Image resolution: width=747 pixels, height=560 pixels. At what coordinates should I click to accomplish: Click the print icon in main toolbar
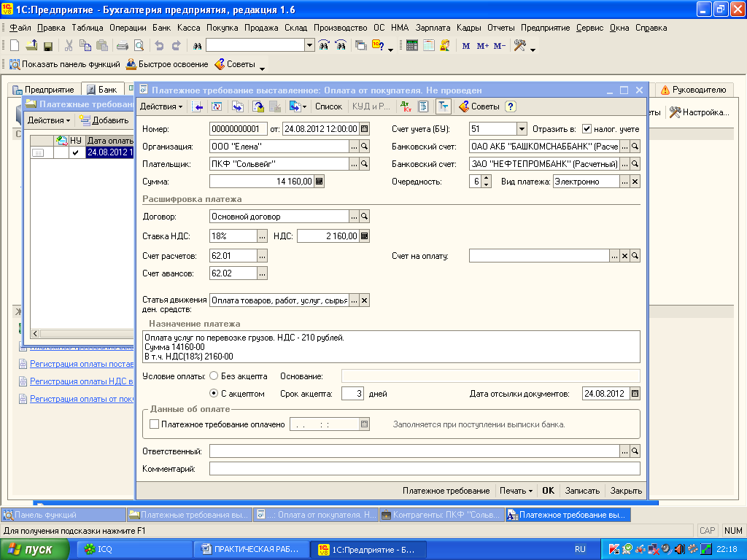pos(123,46)
